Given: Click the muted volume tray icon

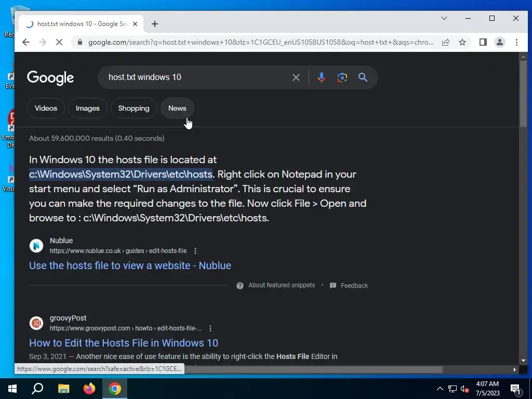Looking at the screenshot, I should 464,389.
